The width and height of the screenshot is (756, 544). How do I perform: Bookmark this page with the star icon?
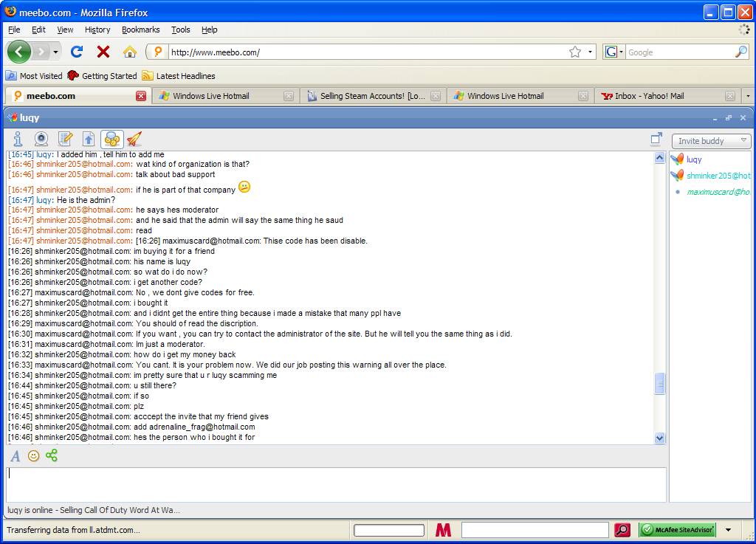[574, 52]
